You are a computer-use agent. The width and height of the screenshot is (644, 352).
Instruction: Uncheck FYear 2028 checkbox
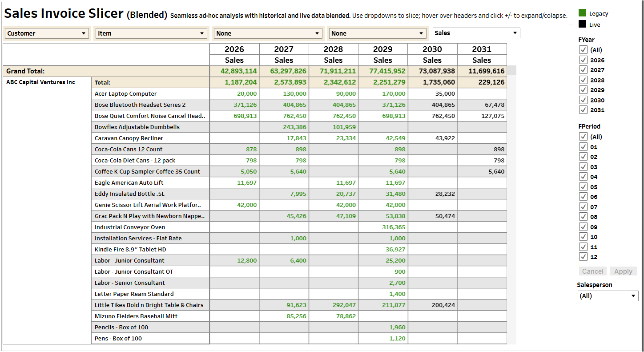tap(584, 80)
